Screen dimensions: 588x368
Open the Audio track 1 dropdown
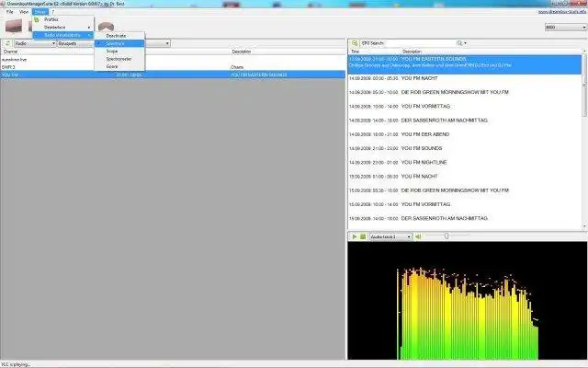coord(390,236)
